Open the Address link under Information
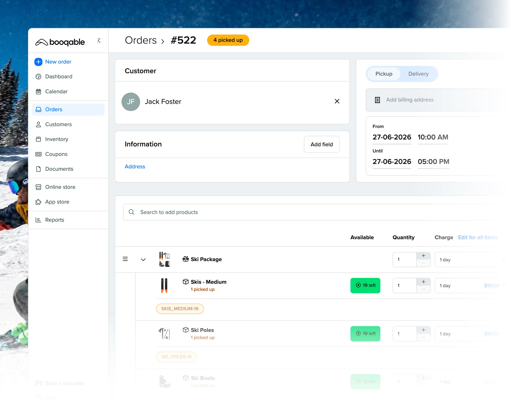511x420 pixels. point(135,167)
